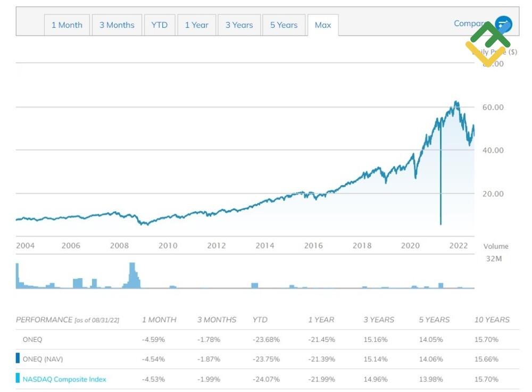Click the blue circular compare chart icon
This screenshot has width=532, height=392.
click(503, 24)
